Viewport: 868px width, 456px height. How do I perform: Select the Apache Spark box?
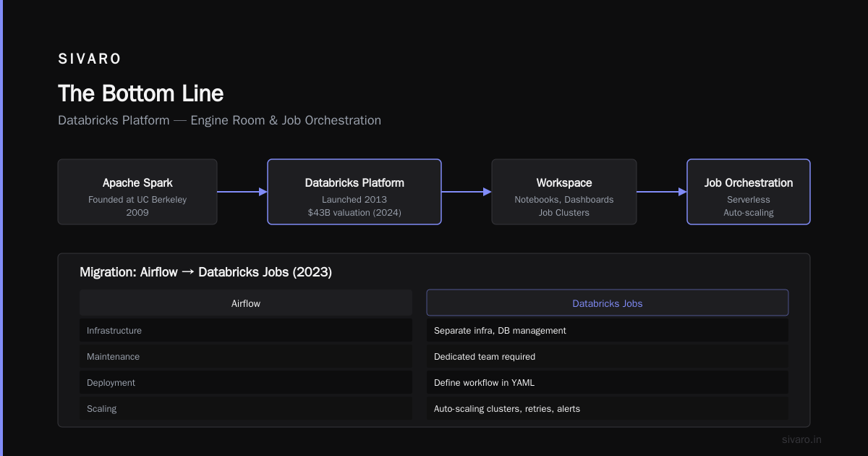coord(137,192)
